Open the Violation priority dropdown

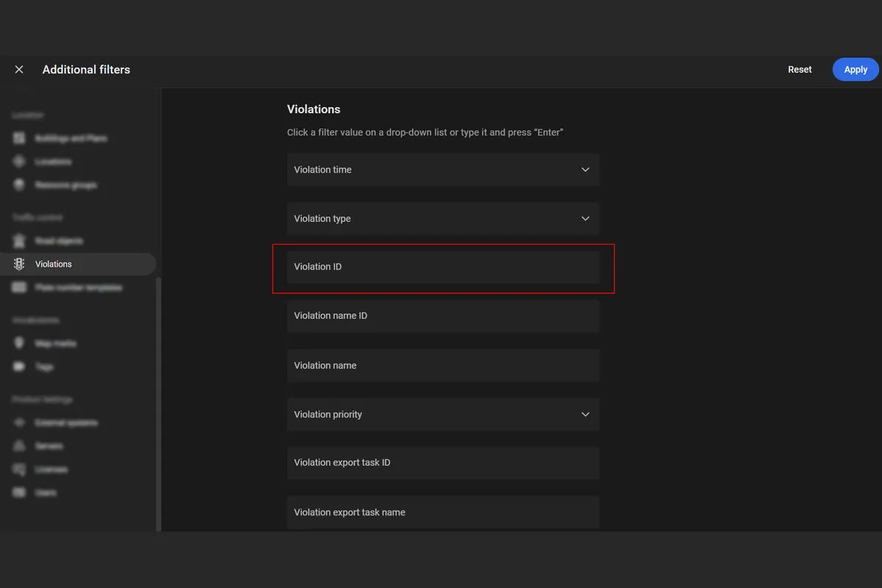[443, 415]
